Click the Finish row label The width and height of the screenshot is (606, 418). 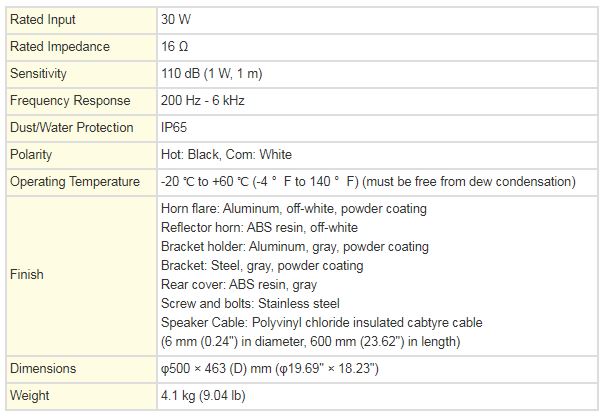click(27, 274)
